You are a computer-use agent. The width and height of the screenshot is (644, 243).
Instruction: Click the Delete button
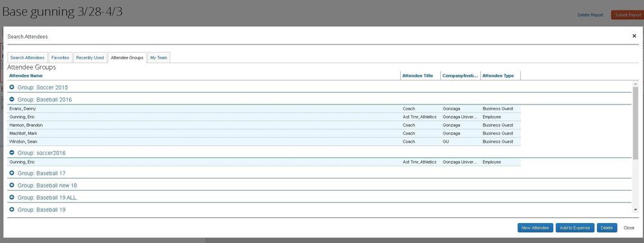pos(607,228)
